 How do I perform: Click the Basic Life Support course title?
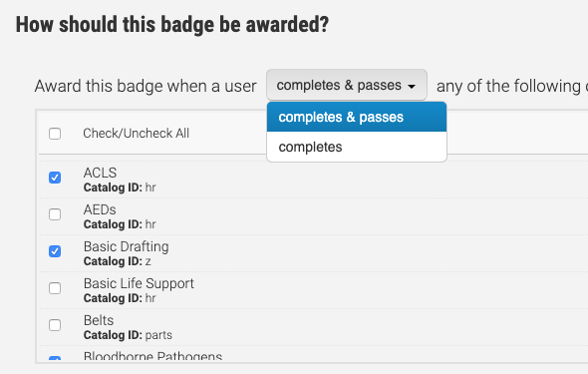tap(139, 283)
